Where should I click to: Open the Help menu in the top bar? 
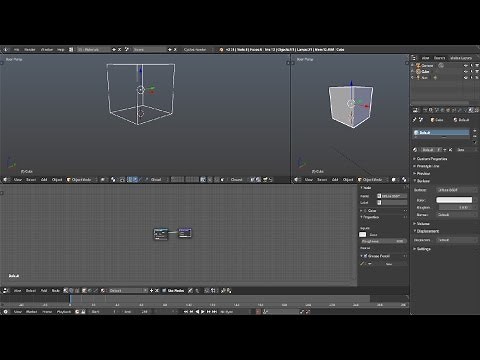coord(61,49)
